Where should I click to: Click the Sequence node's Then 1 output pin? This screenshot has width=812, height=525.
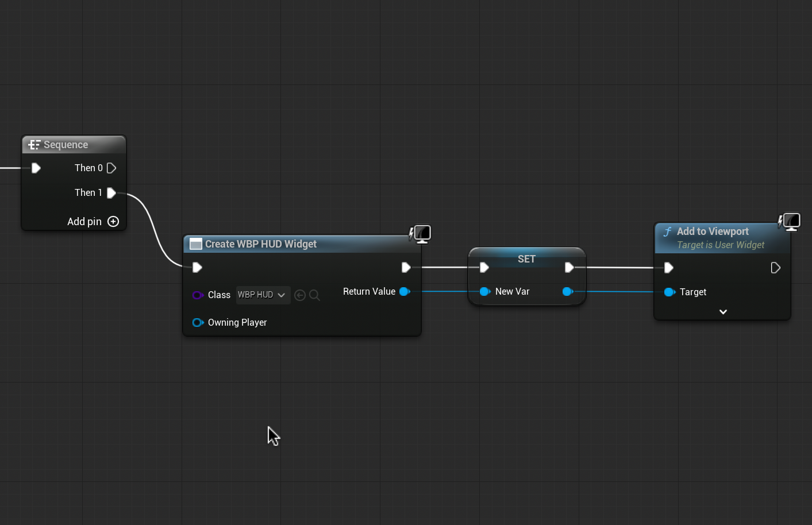[x=111, y=193]
